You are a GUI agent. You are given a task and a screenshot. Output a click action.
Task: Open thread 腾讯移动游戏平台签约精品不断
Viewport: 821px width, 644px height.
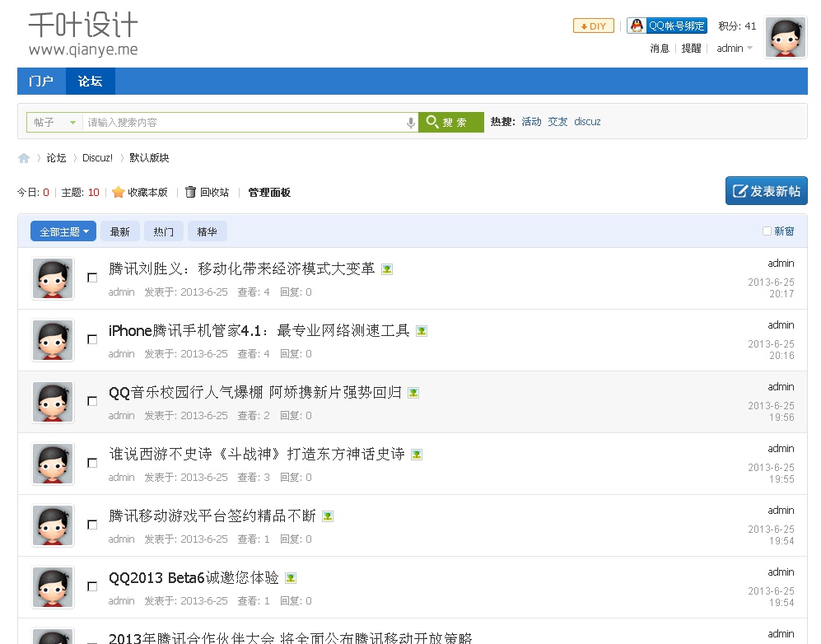pyautogui.click(x=212, y=516)
